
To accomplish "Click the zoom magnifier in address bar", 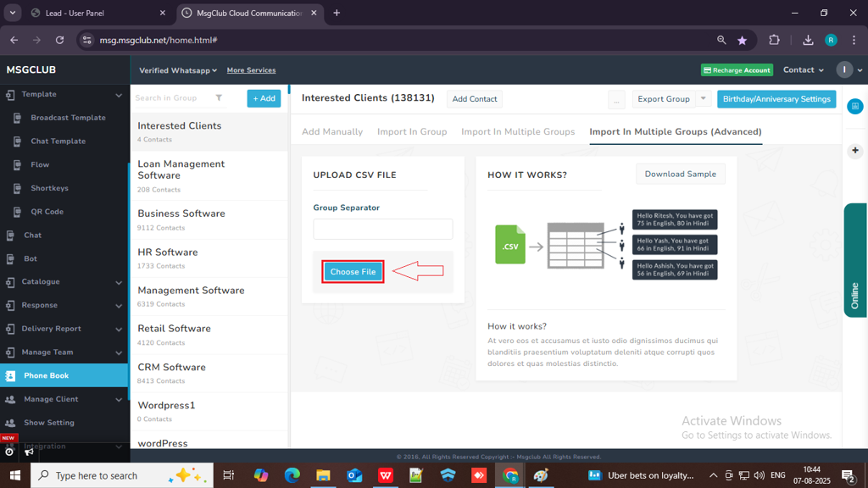I will tap(721, 40).
